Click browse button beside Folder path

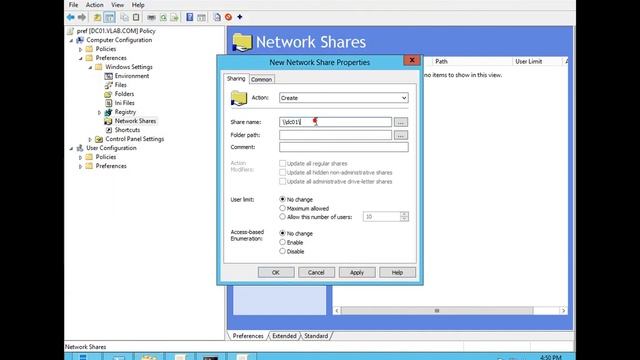tap(401, 135)
